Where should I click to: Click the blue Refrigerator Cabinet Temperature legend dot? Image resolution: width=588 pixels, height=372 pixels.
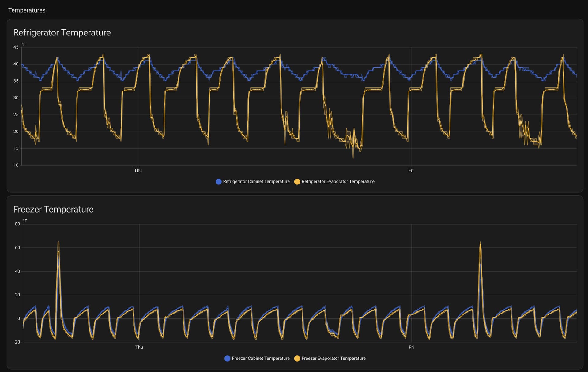[218, 182]
